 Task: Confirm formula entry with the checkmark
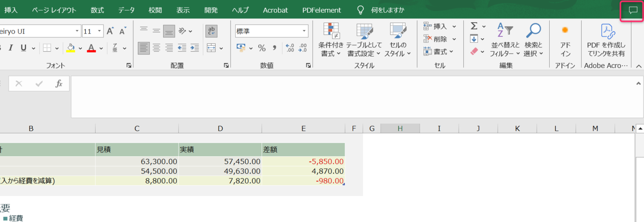click(39, 84)
